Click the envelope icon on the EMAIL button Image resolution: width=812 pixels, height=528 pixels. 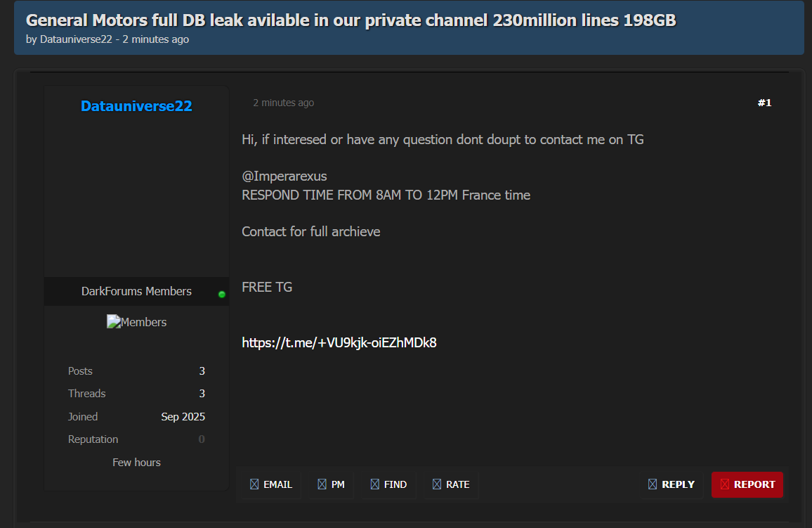(254, 484)
